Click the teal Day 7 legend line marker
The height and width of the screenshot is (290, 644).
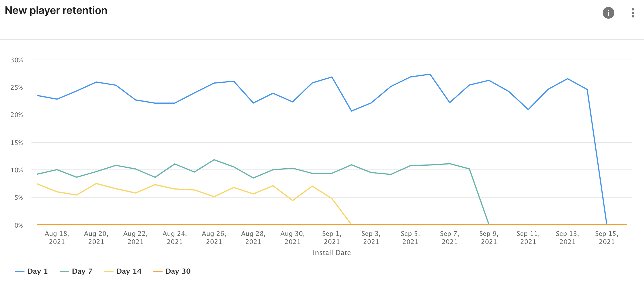click(x=64, y=271)
